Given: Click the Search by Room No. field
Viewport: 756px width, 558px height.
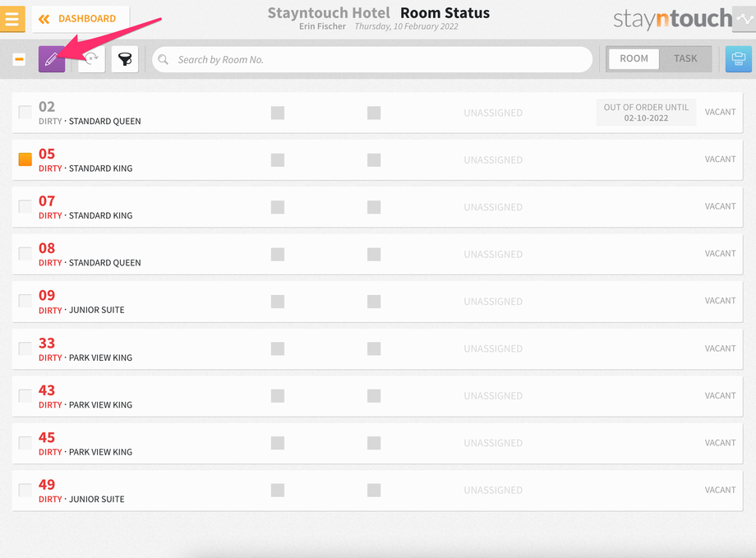Looking at the screenshot, I should pos(372,60).
